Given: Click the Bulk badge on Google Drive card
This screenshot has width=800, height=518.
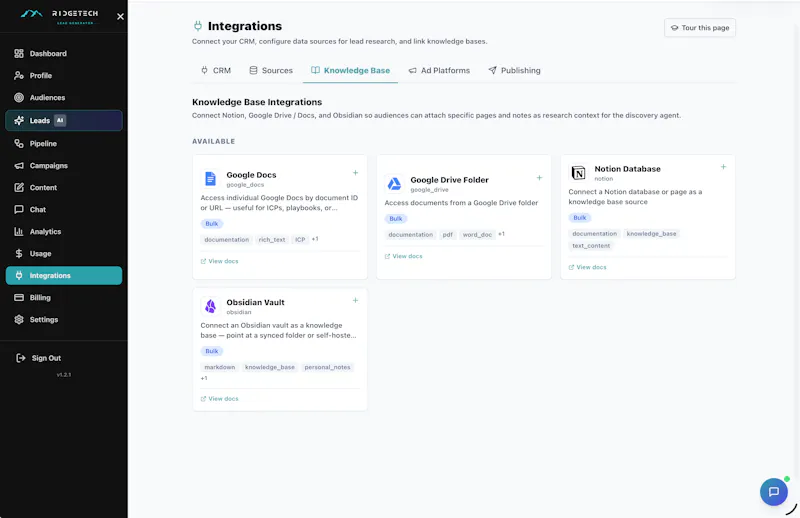Looking at the screenshot, I should click(x=395, y=218).
